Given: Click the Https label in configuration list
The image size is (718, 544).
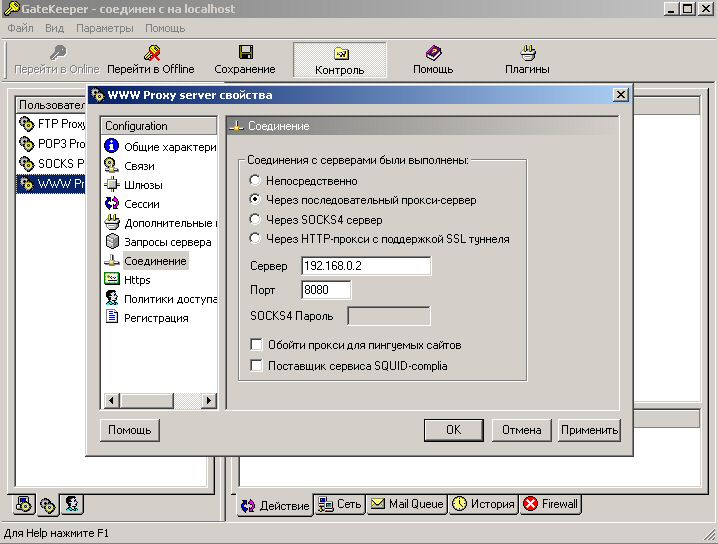Looking at the screenshot, I should 137,280.
